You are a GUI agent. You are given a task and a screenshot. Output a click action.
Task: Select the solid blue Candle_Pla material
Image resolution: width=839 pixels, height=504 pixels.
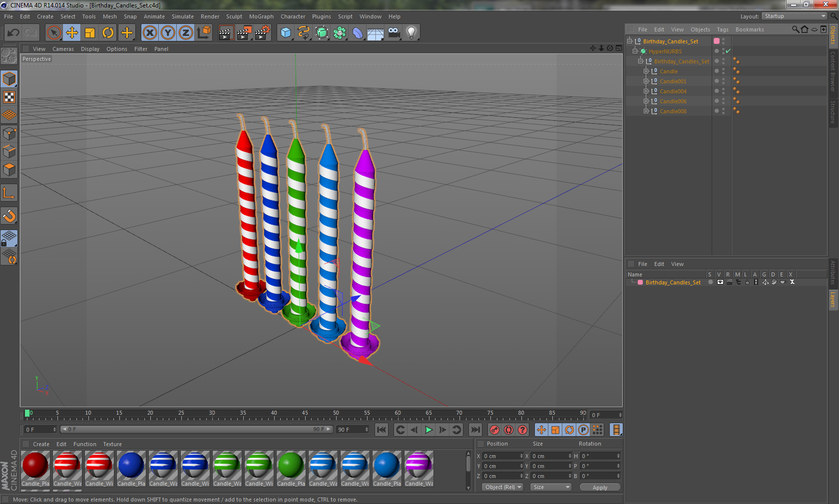[x=131, y=469]
